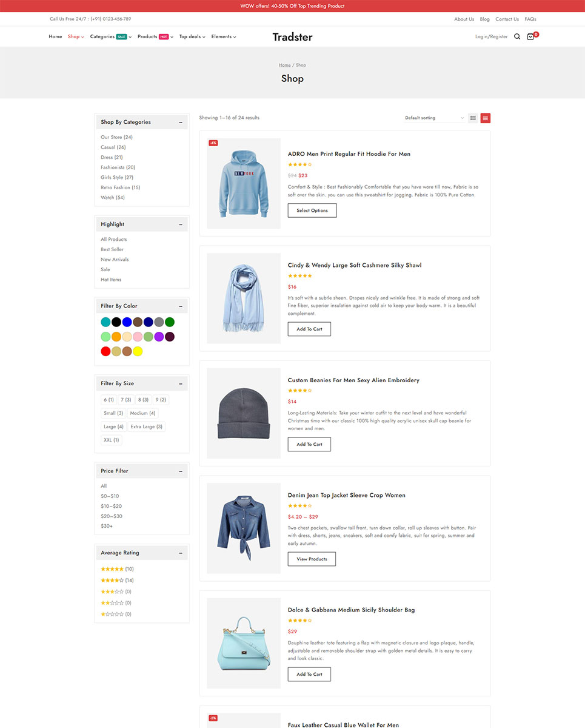Open the Top deals menu

(192, 36)
